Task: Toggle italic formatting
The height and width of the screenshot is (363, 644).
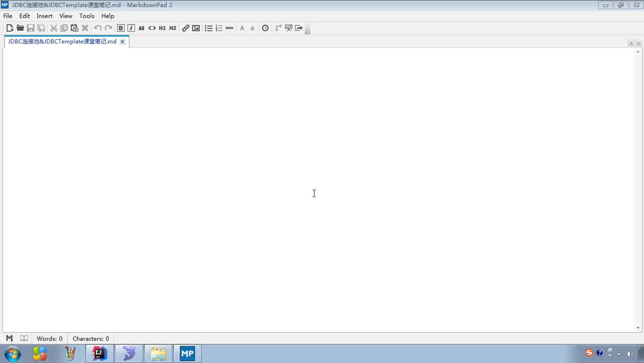Action: (131, 28)
